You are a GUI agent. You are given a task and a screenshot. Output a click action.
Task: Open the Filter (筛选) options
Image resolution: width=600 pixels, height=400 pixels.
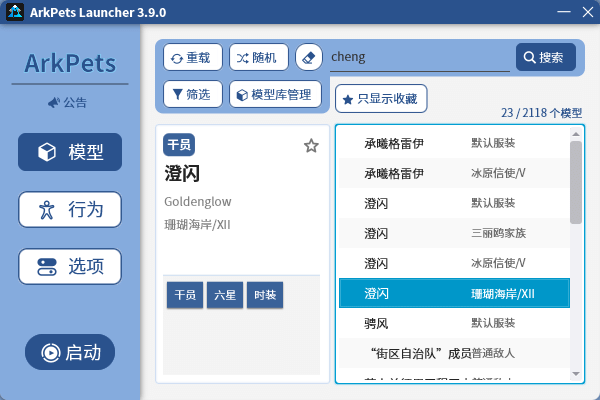click(192, 95)
